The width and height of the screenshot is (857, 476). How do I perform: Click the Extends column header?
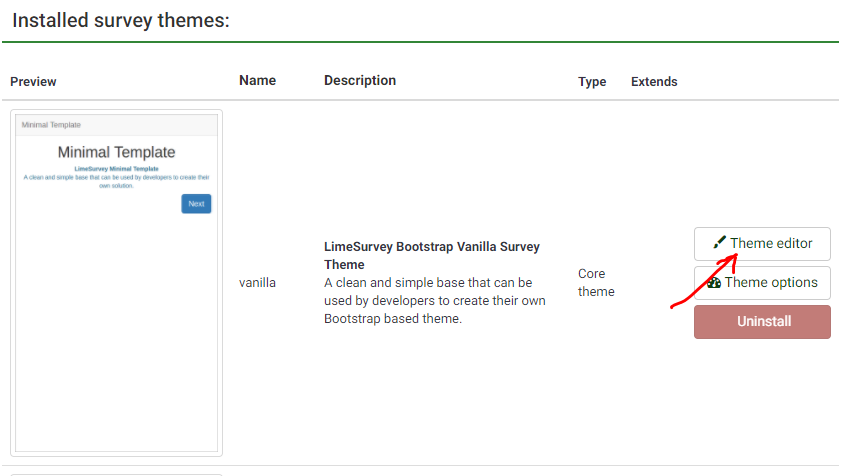tap(654, 82)
